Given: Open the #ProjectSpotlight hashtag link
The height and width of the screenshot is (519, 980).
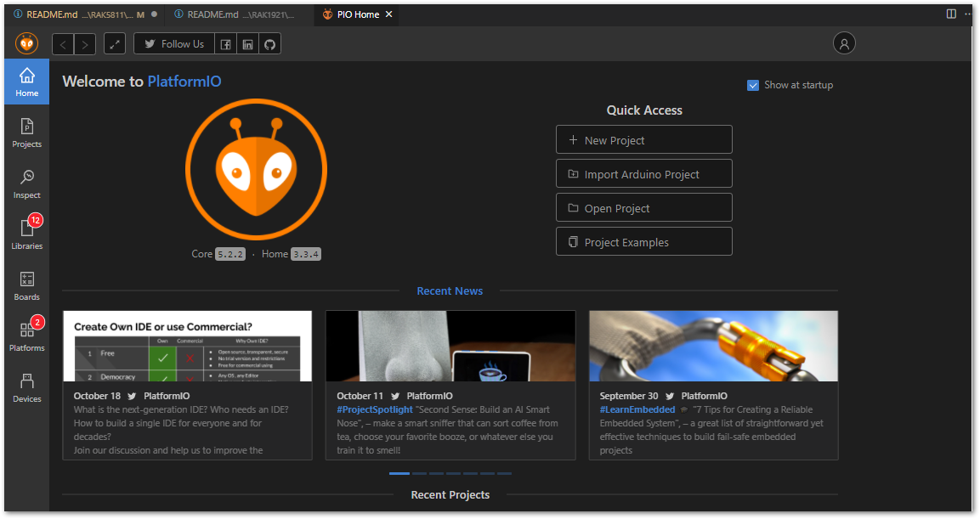Looking at the screenshot, I should [375, 409].
